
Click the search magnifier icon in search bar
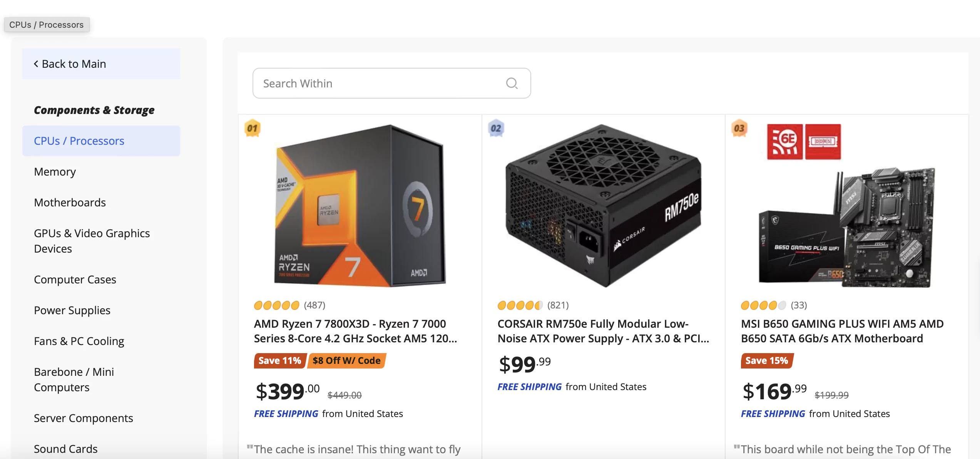[x=512, y=82]
